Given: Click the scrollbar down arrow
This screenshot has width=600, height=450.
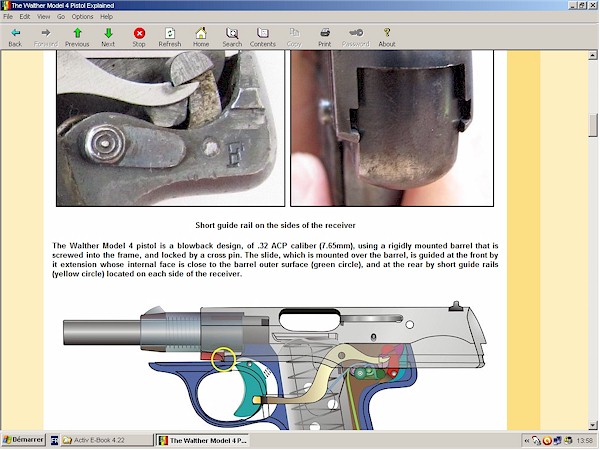Looking at the screenshot, I should pyautogui.click(x=593, y=425).
